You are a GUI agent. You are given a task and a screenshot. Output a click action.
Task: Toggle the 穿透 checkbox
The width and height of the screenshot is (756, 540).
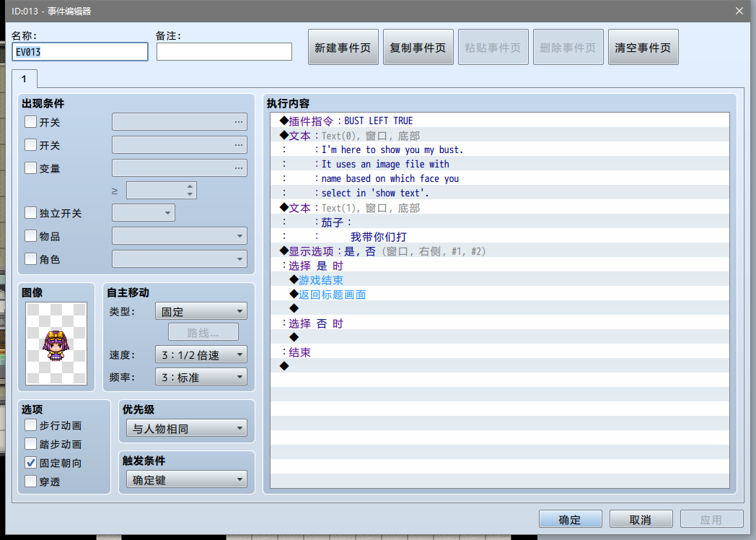(x=30, y=481)
